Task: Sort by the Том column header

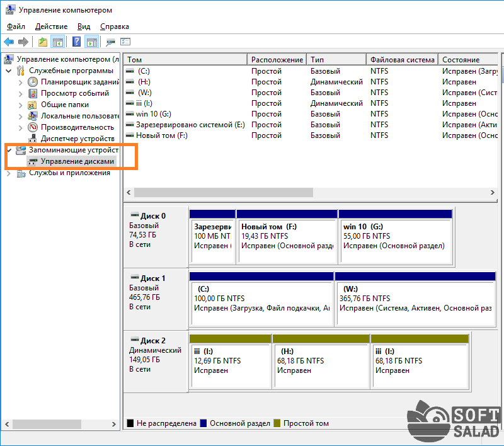Action: 185,59
